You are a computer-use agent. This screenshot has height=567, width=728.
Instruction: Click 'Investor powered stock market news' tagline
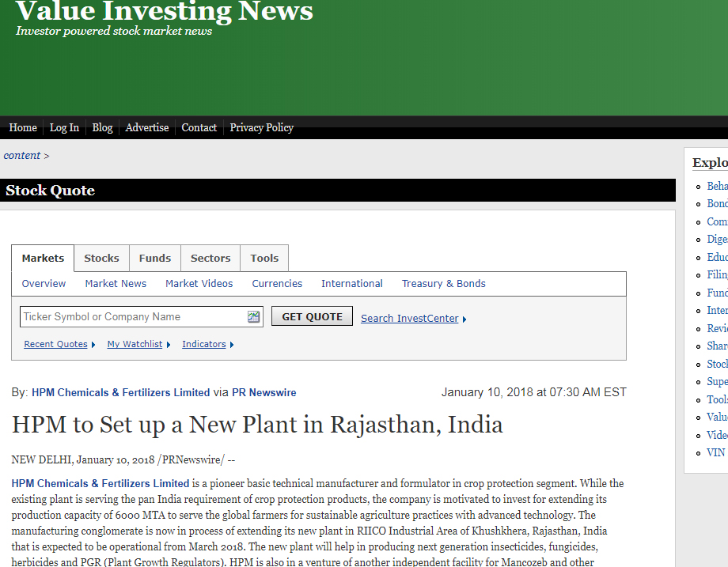(114, 31)
